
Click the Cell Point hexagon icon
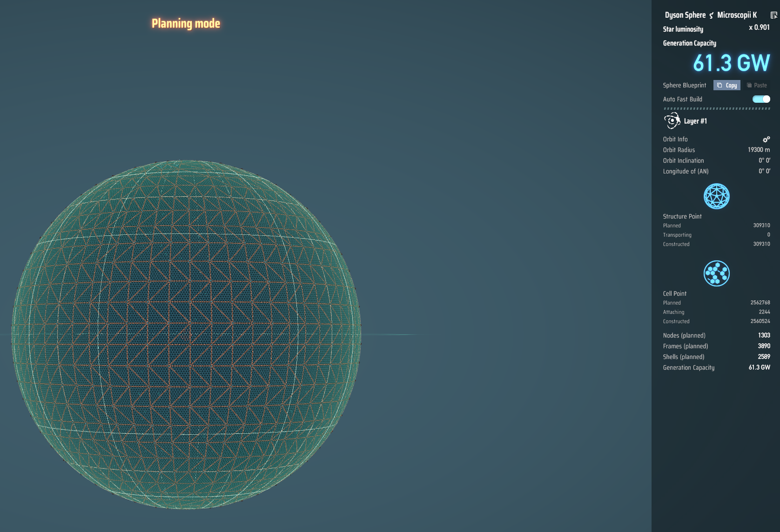point(716,273)
